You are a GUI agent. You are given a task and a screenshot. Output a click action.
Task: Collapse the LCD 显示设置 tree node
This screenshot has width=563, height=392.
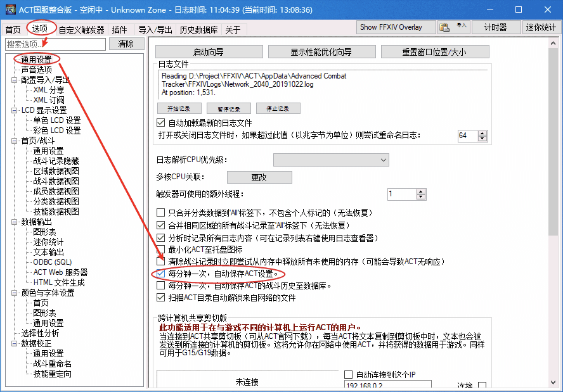click(15, 110)
